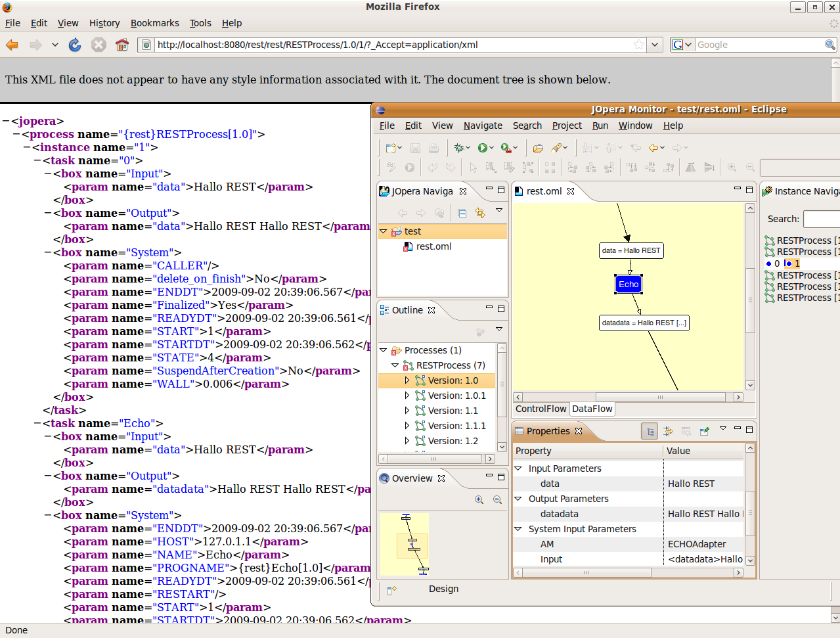Screen dimensions: 840x638
Task: Click the Value column header
Action: point(704,451)
